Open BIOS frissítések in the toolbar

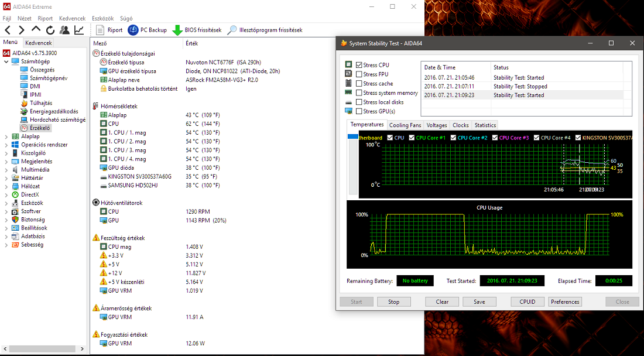coord(197,30)
